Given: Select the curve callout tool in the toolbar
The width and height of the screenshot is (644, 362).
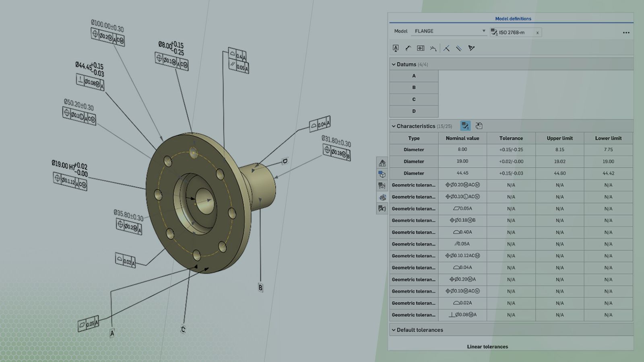Looking at the screenshot, I should [433, 48].
